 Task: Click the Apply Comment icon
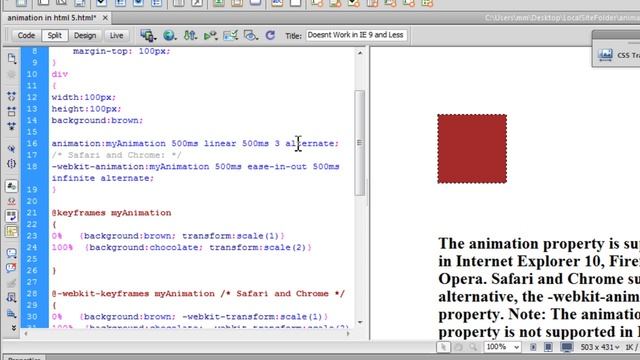coord(11,253)
